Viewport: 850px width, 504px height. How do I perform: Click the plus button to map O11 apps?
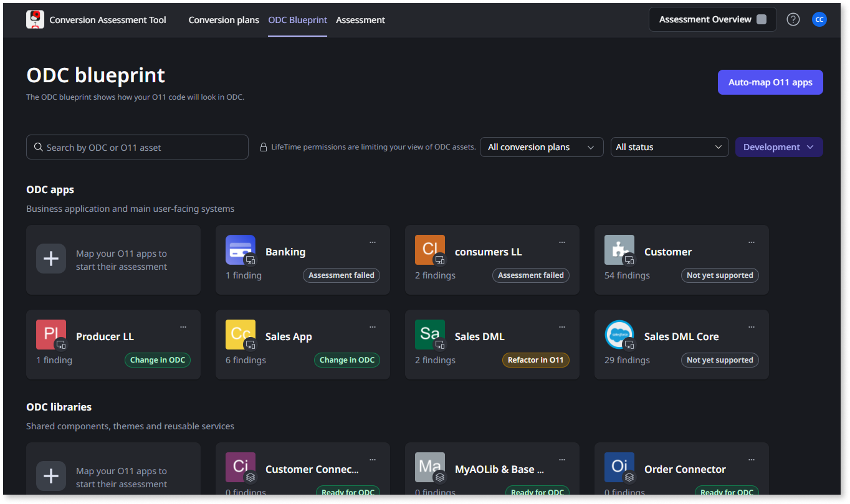click(x=50, y=258)
